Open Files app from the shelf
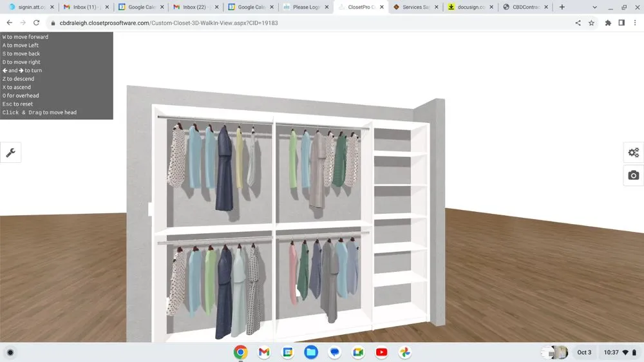Viewport: 644px width, 362px height. pyautogui.click(x=311, y=352)
